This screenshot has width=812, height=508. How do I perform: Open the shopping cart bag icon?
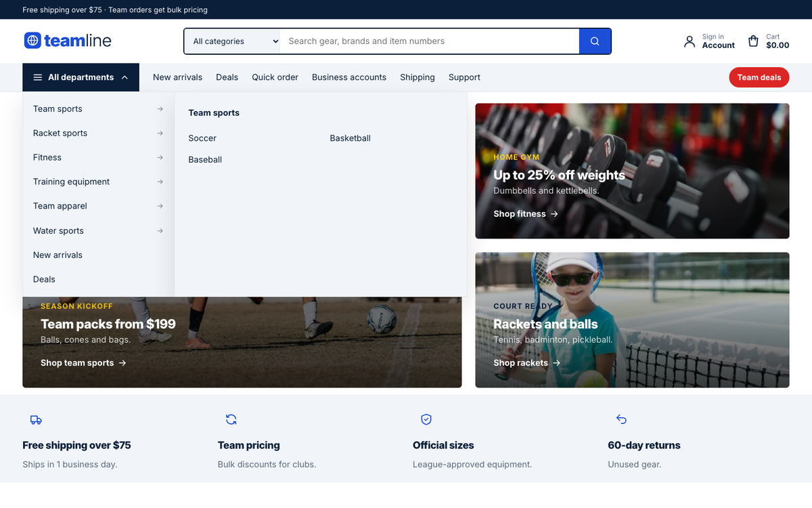point(753,41)
